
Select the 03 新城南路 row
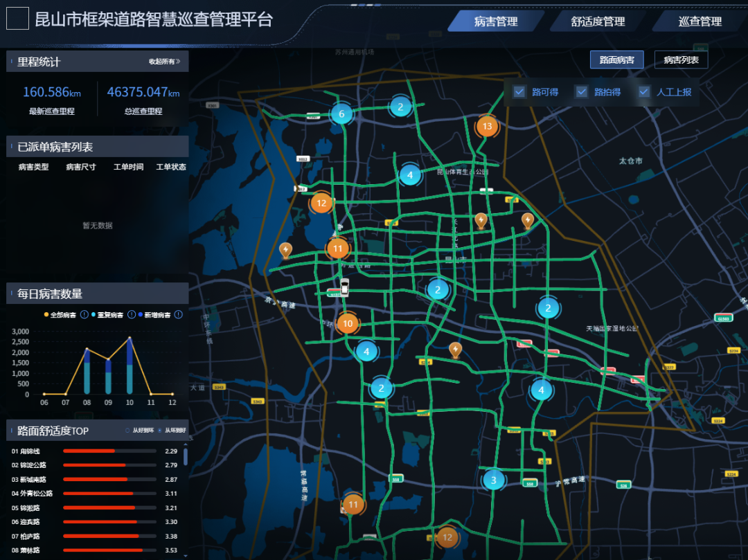94,480
